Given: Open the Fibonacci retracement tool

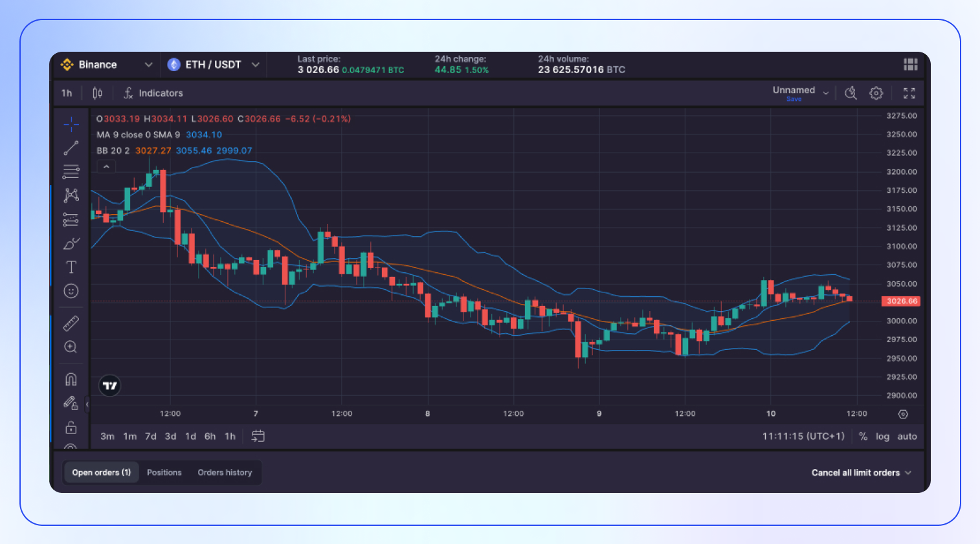Looking at the screenshot, I should (x=71, y=171).
